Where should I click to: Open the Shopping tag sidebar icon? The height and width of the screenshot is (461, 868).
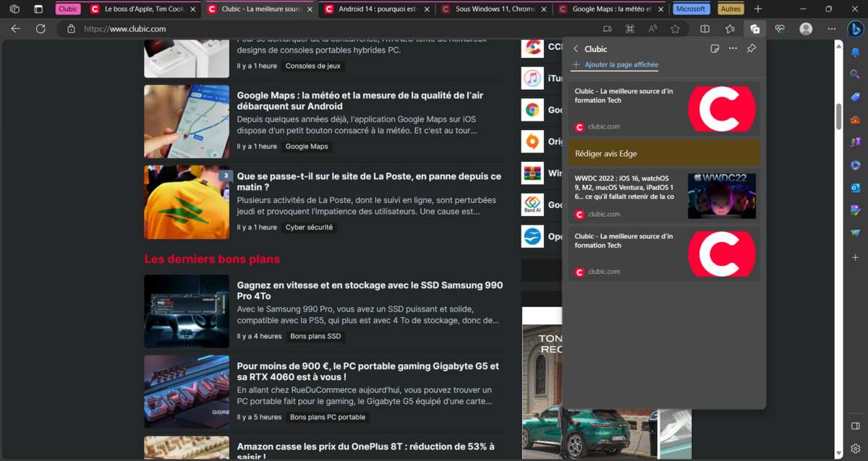(855, 98)
